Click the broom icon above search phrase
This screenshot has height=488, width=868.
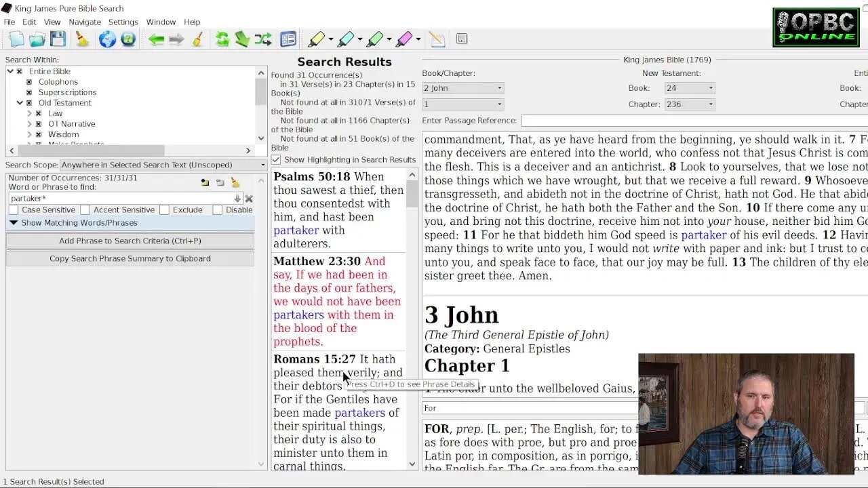pyautogui.click(x=235, y=182)
